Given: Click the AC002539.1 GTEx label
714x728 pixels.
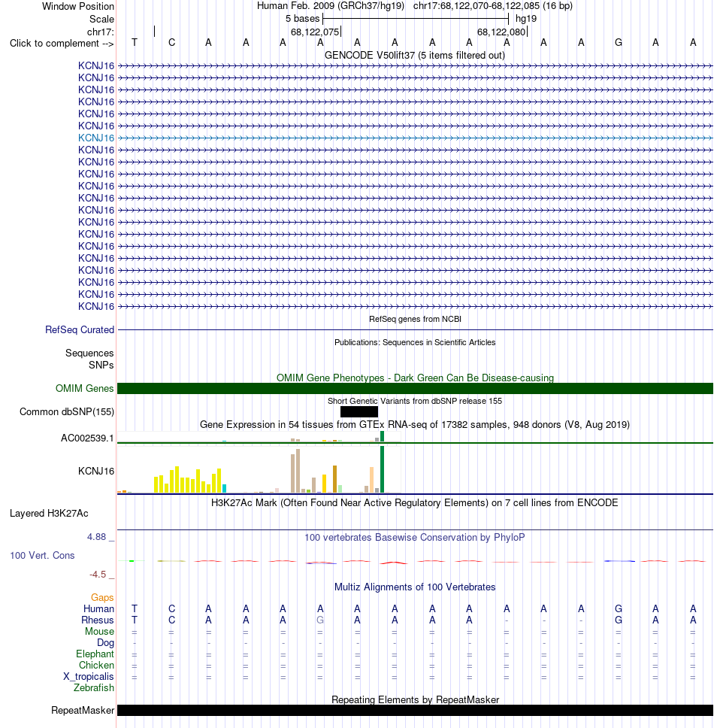Looking at the screenshot, I should (x=87, y=438).
